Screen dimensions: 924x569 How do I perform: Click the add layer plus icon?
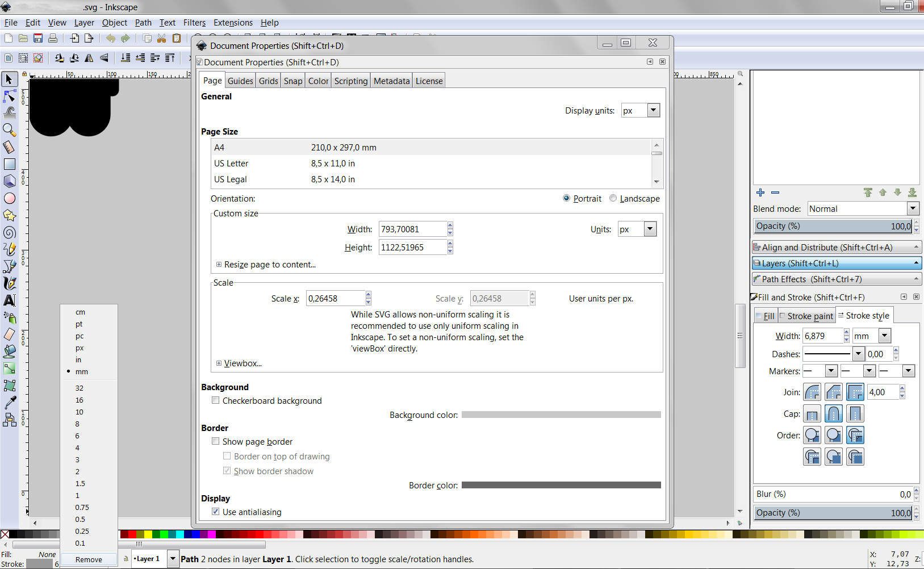(x=760, y=193)
